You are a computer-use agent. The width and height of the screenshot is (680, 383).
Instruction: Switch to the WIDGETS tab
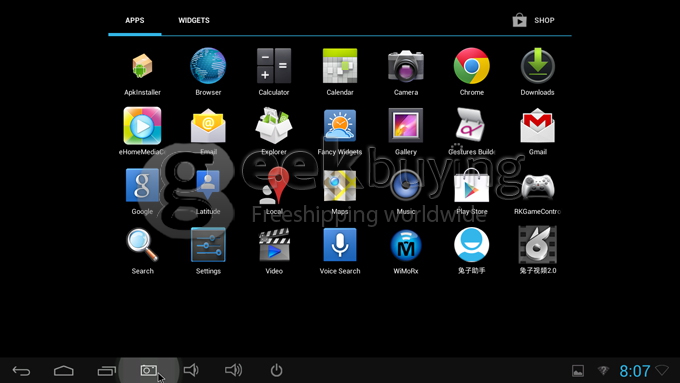pyautogui.click(x=194, y=20)
